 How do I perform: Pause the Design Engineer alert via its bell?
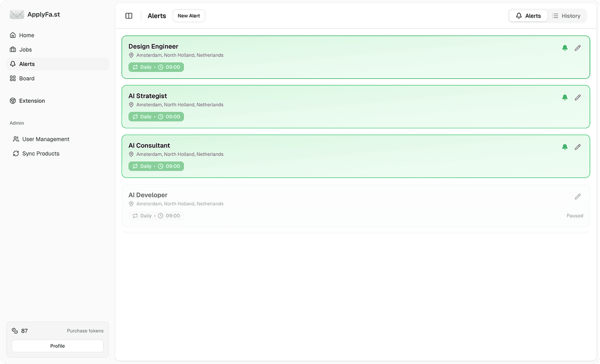pyautogui.click(x=564, y=47)
